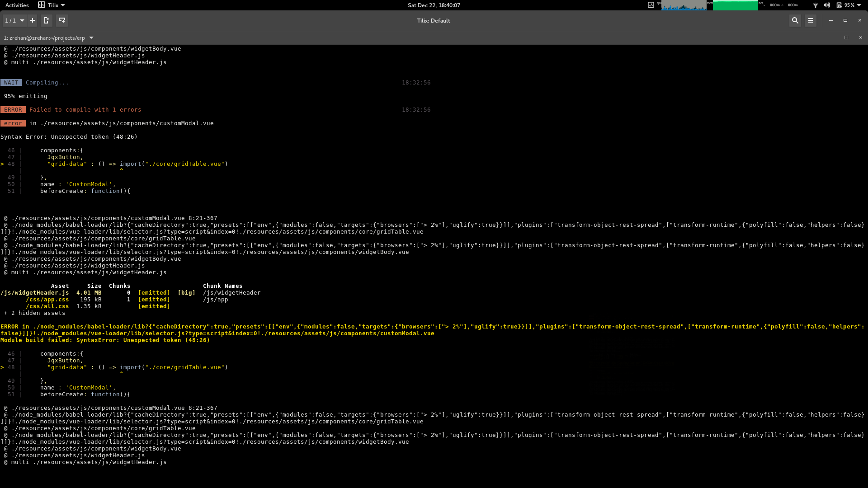Click the Wi-Fi status icon
This screenshot has width=868, height=488.
point(816,5)
